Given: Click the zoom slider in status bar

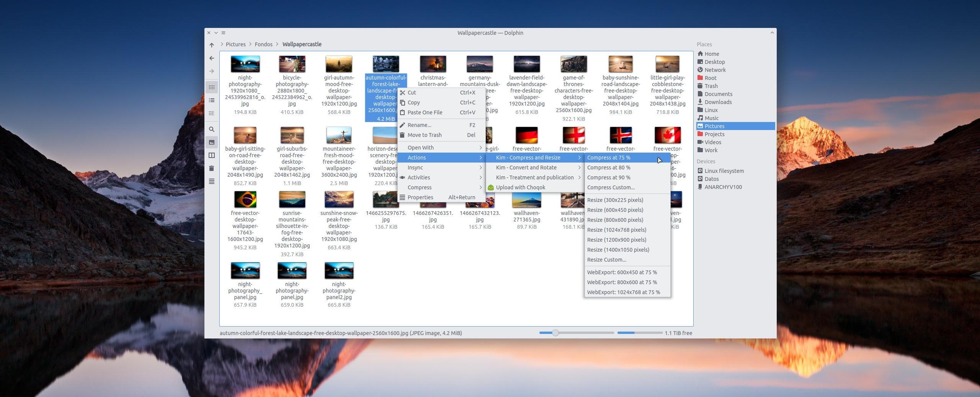Looking at the screenshot, I should coord(555,333).
